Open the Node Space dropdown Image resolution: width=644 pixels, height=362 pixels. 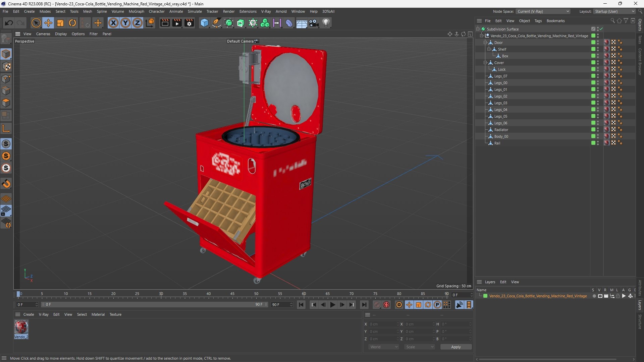pyautogui.click(x=543, y=11)
